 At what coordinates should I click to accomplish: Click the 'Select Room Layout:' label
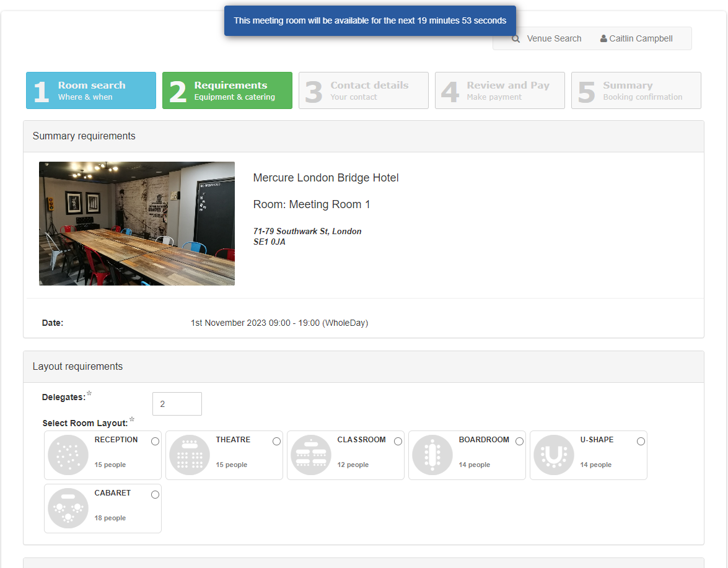click(85, 423)
